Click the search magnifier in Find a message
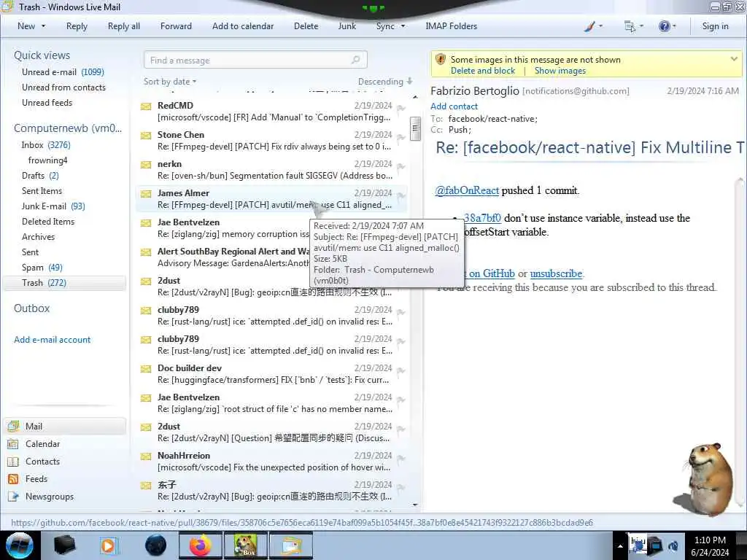 356,60
